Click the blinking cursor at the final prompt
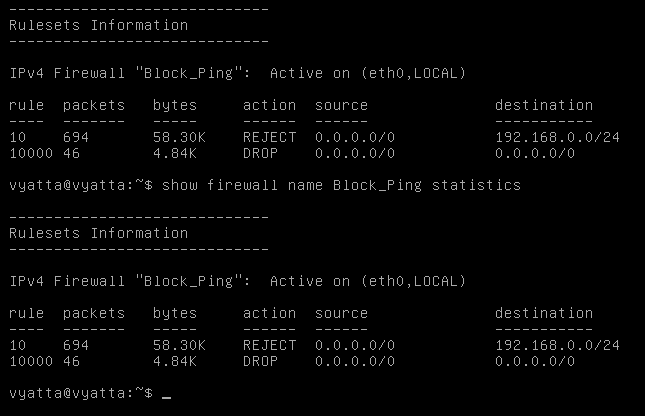 tap(166, 394)
